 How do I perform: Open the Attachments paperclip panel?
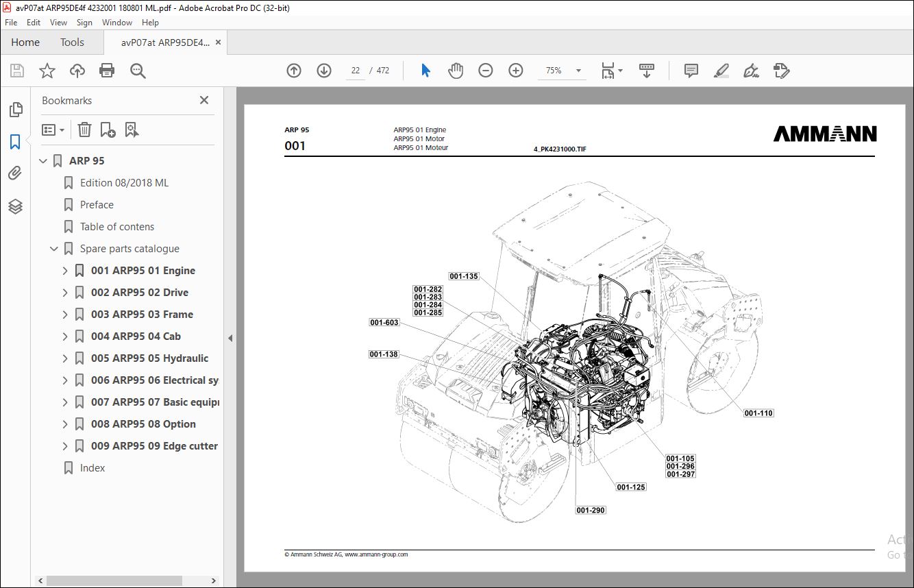coord(15,173)
